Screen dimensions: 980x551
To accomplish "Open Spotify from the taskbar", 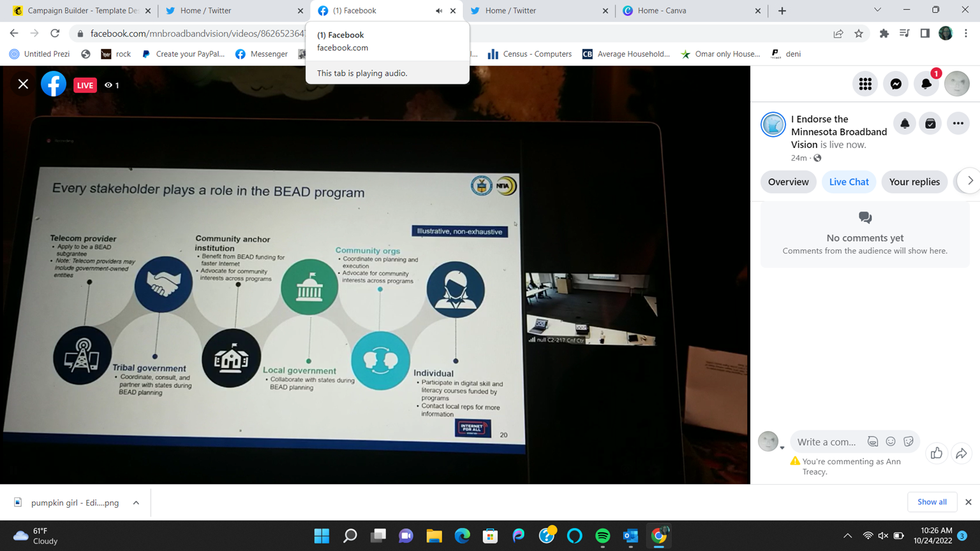I will (x=602, y=536).
